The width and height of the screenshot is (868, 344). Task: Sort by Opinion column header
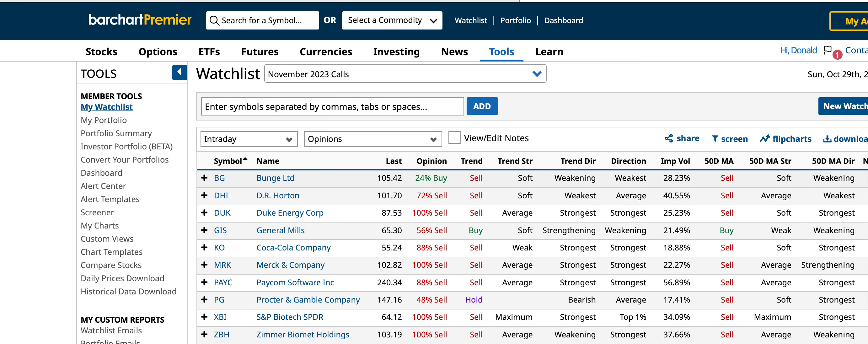431,161
